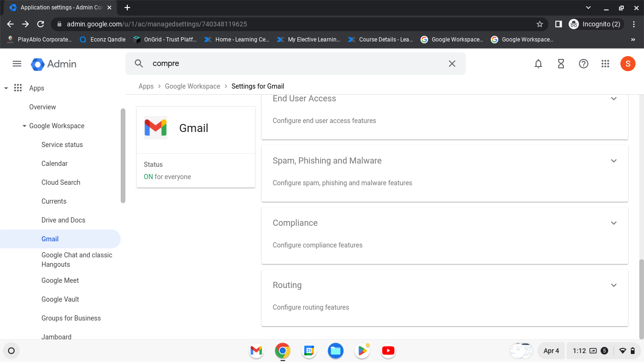Click the Google Admin logo
Image resolution: width=644 pixels, height=362 pixels.
[x=53, y=64]
